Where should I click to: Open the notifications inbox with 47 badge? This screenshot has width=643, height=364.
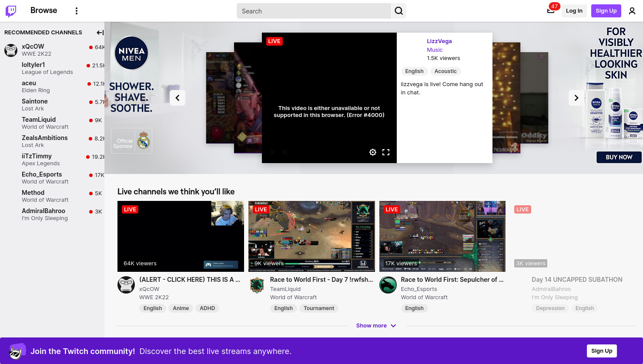pyautogui.click(x=551, y=11)
